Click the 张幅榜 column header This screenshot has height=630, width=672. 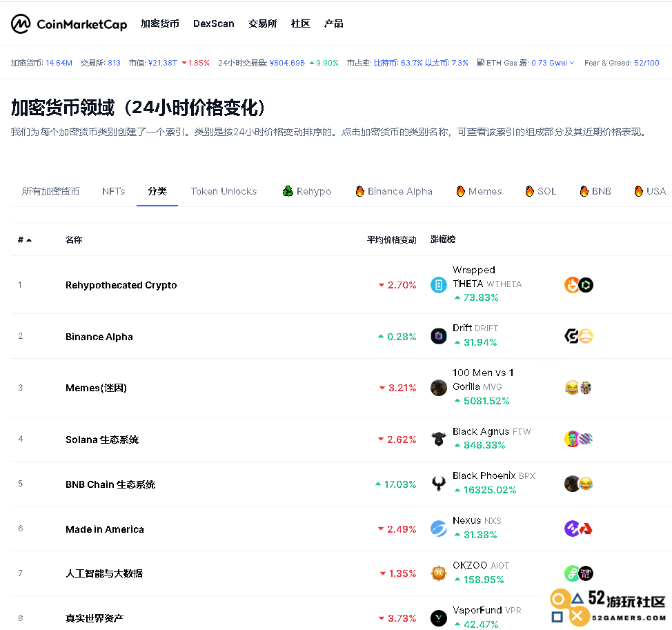[443, 239]
